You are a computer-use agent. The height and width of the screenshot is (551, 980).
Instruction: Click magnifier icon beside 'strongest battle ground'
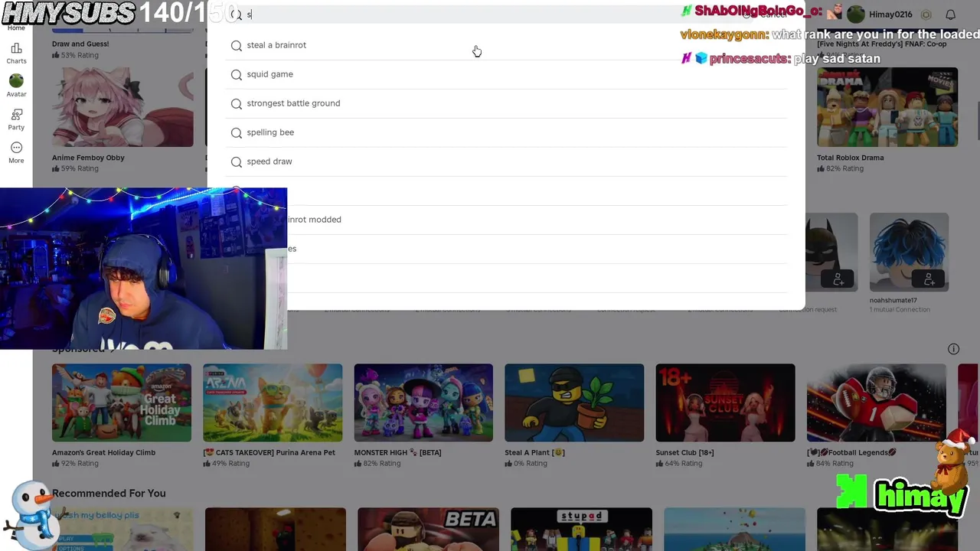[237, 103]
